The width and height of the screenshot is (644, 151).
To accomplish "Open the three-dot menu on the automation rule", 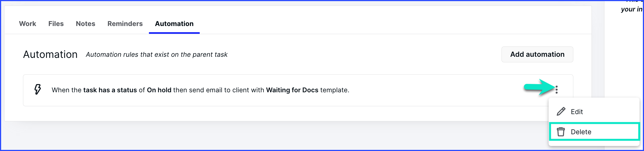I will coord(556,89).
